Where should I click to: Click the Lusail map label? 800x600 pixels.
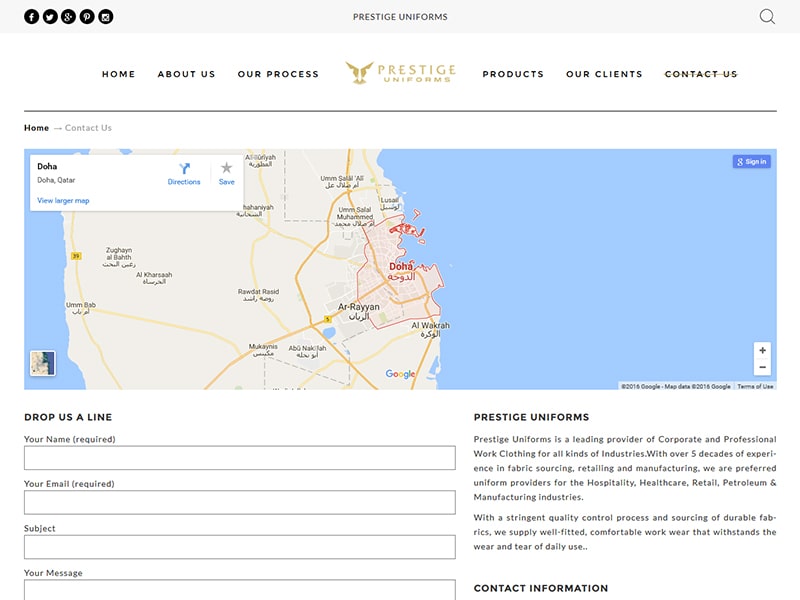pyautogui.click(x=390, y=204)
